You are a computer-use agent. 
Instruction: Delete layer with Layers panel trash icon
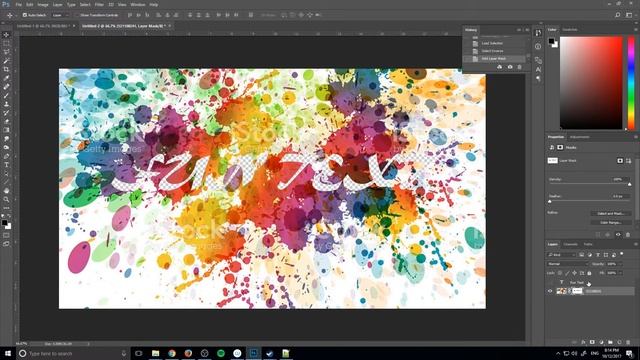[x=628, y=342]
